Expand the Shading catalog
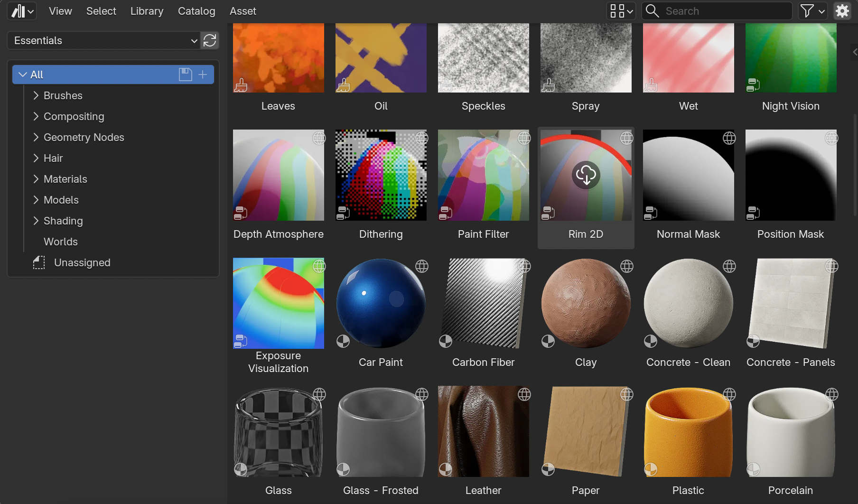858x504 pixels. [36, 221]
